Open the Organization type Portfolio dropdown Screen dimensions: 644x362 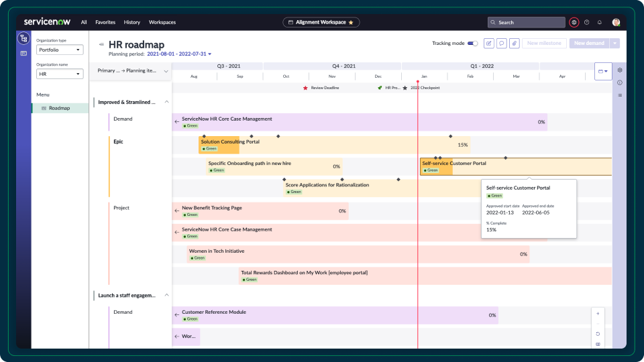click(x=60, y=50)
